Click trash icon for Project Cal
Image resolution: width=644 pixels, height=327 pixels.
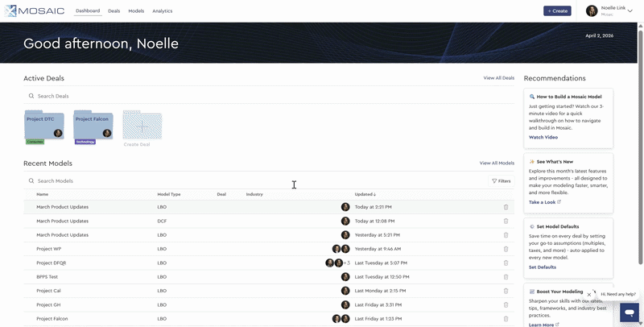coord(506,291)
